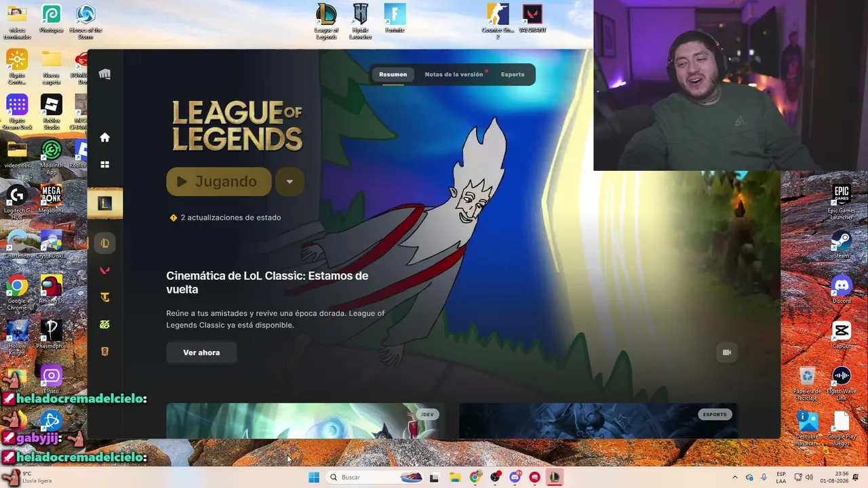Select the videos terminados desktop folder
This screenshot has width=868, height=488.
(17, 22)
